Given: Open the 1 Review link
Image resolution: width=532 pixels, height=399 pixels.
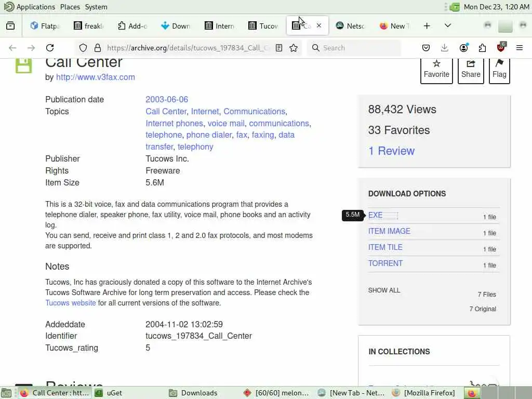Looking at the screenshot, I should tap(391, 151).
